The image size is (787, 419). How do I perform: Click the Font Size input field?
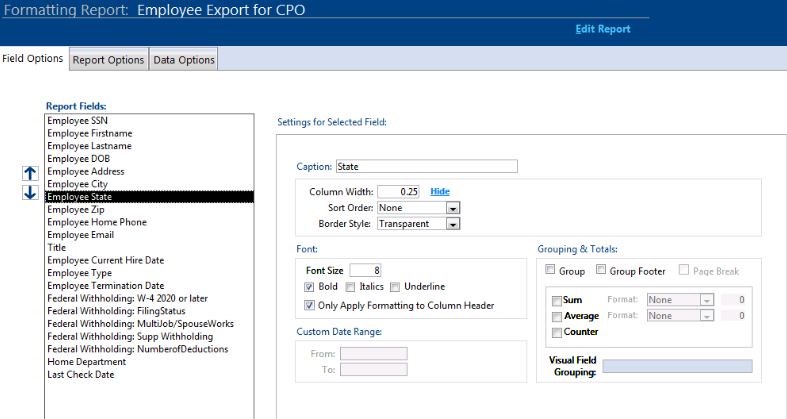(x=365, y=270)
